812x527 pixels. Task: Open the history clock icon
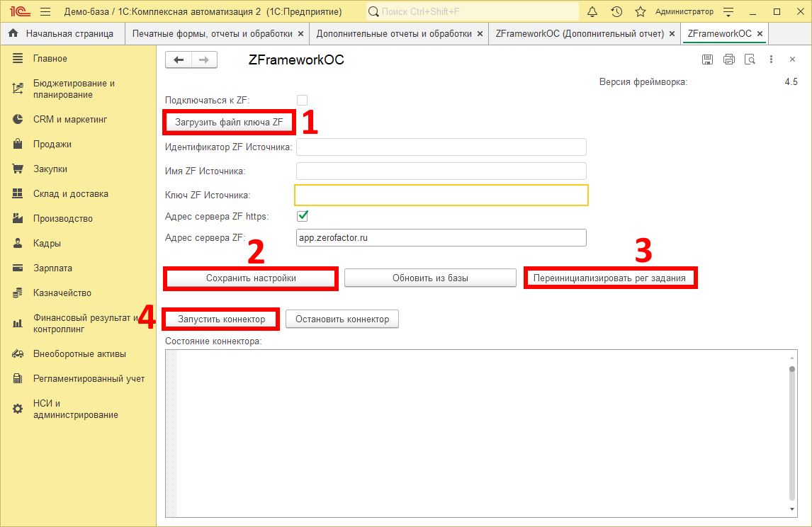coord(616,12)
